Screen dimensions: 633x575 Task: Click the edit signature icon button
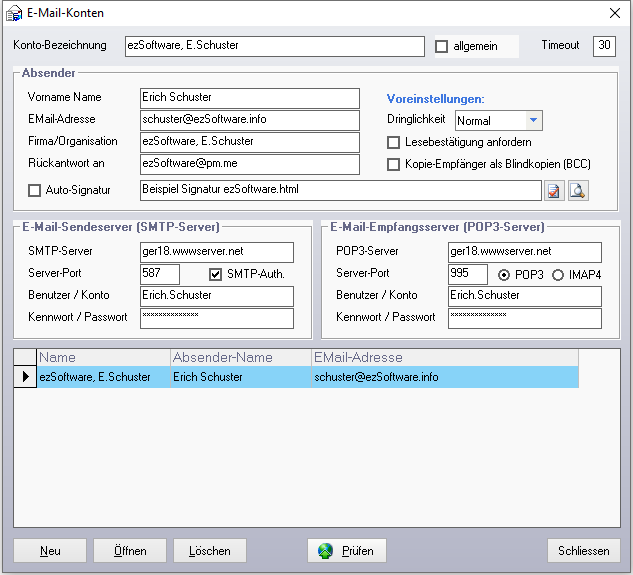click(554, 190)
